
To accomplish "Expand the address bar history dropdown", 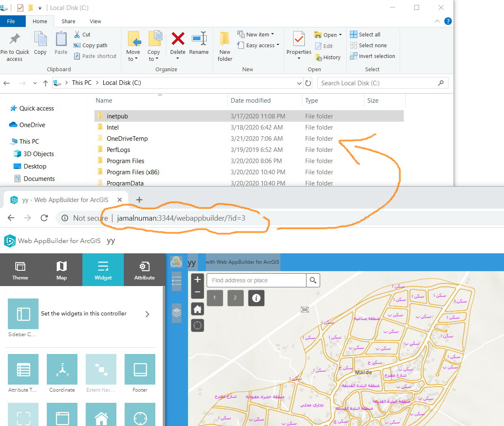I will pos(299,83).
